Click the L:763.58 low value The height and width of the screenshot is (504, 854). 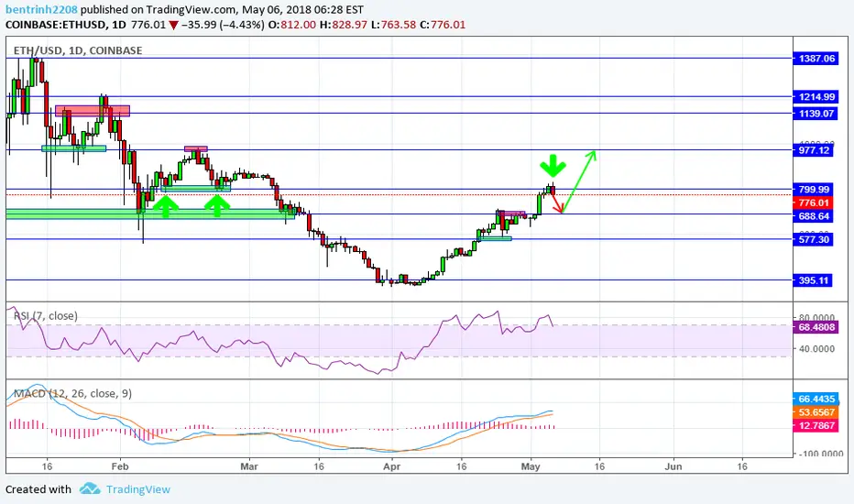[x=394, y=25]
